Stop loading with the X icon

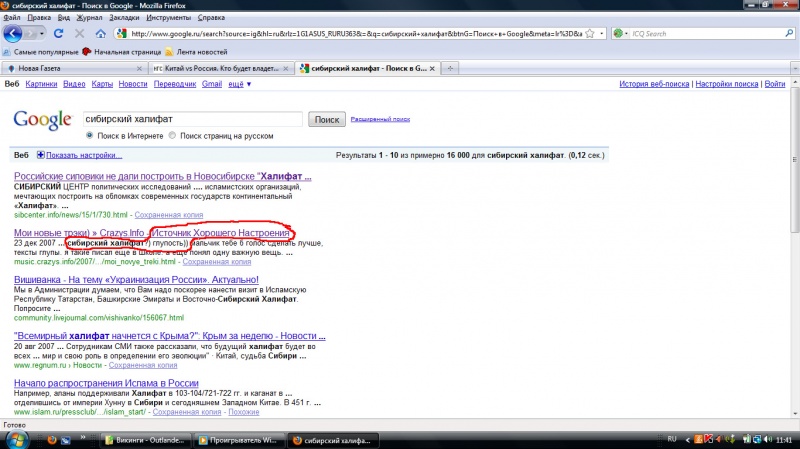[x=79, y=34]
